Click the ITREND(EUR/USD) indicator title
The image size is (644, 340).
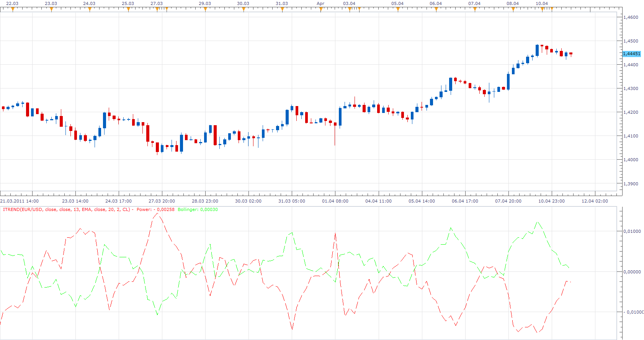(67, 209)
